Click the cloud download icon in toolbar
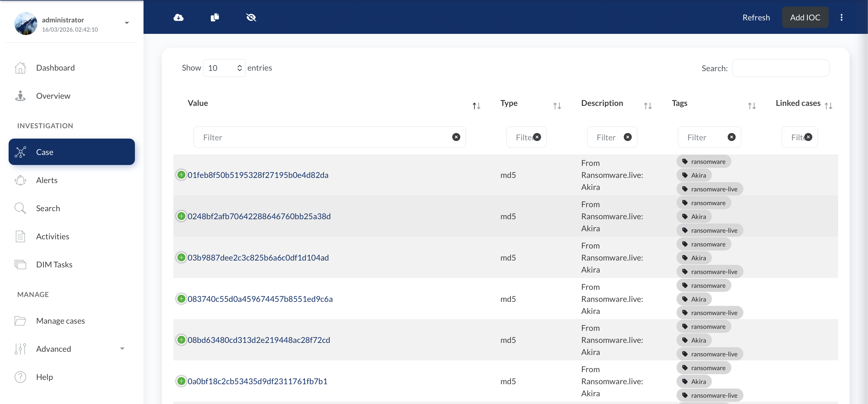Viewport: 868px width, 404px height. [178, 17]
